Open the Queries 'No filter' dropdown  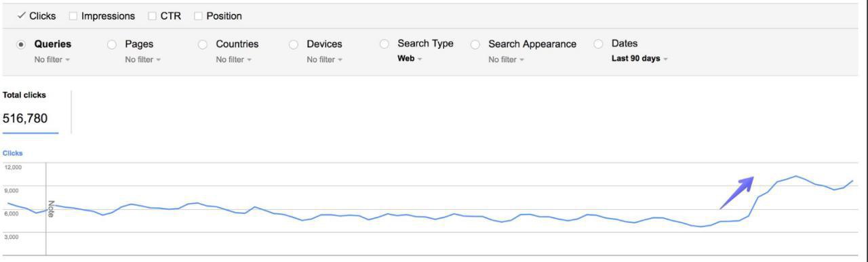[x=52, y=60]
